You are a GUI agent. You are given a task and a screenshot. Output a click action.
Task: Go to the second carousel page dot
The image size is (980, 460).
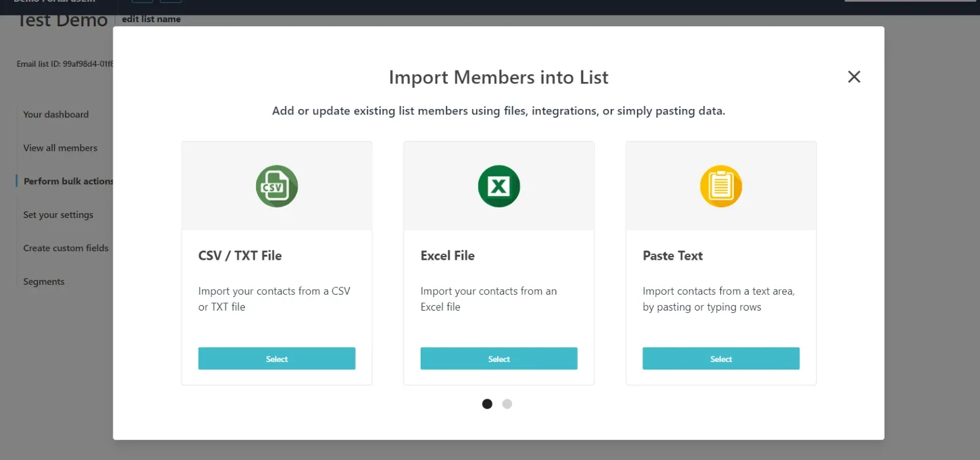[507, 404]
